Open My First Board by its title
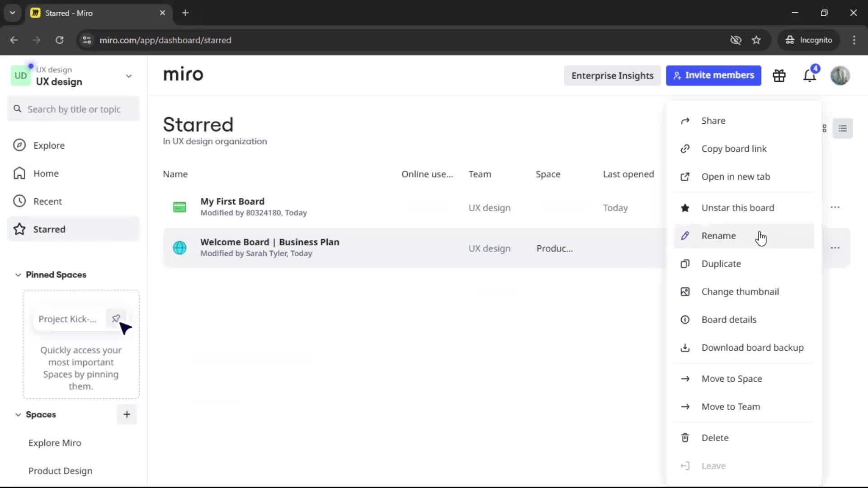Screen dimensions: 868x488 pyautogui.click(x=232, y=202)
